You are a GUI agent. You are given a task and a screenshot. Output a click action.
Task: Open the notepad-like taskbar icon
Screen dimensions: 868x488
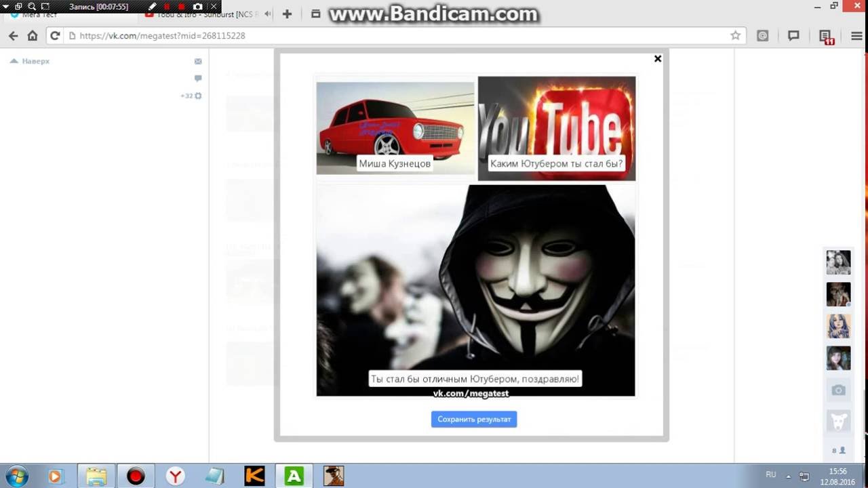(214, 476)
